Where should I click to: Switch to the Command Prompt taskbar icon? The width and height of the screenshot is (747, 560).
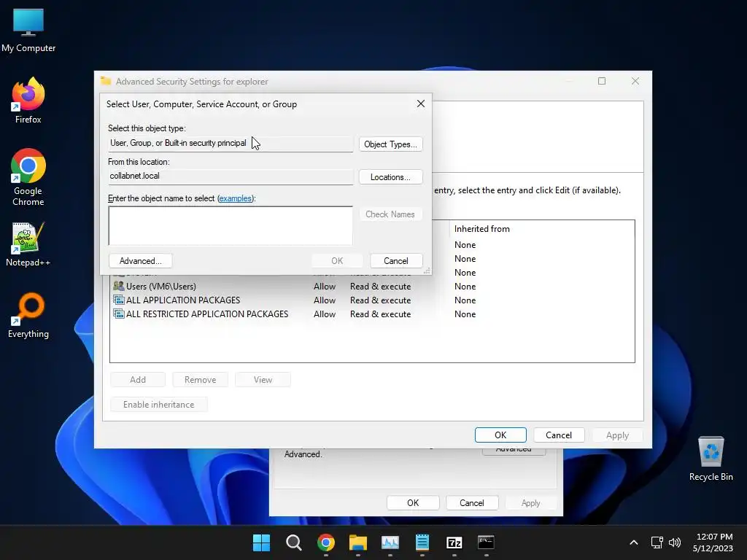[486, 542]
